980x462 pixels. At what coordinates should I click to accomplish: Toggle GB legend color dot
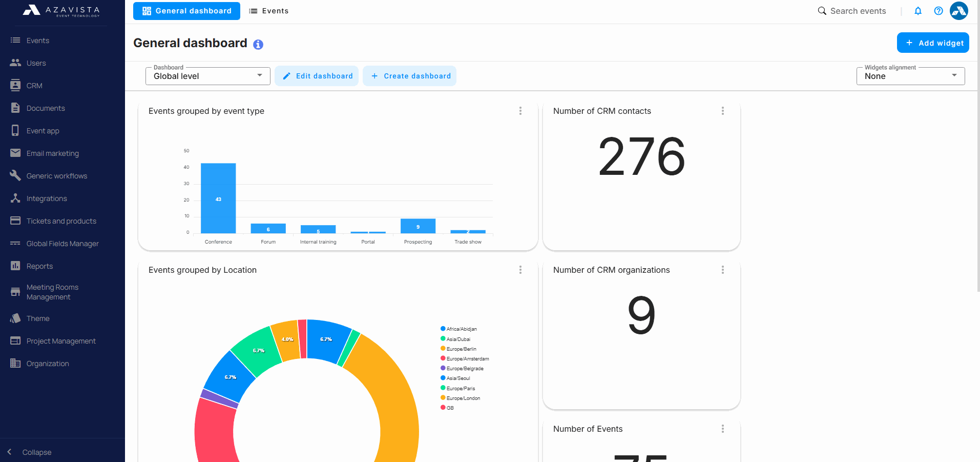tap(443, 408)
